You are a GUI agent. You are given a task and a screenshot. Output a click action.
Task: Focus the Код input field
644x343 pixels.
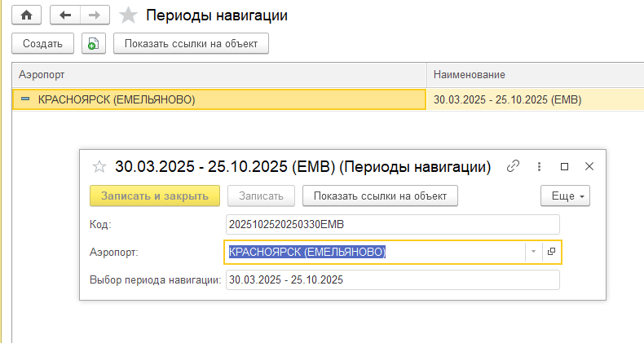tap(393, 224)
